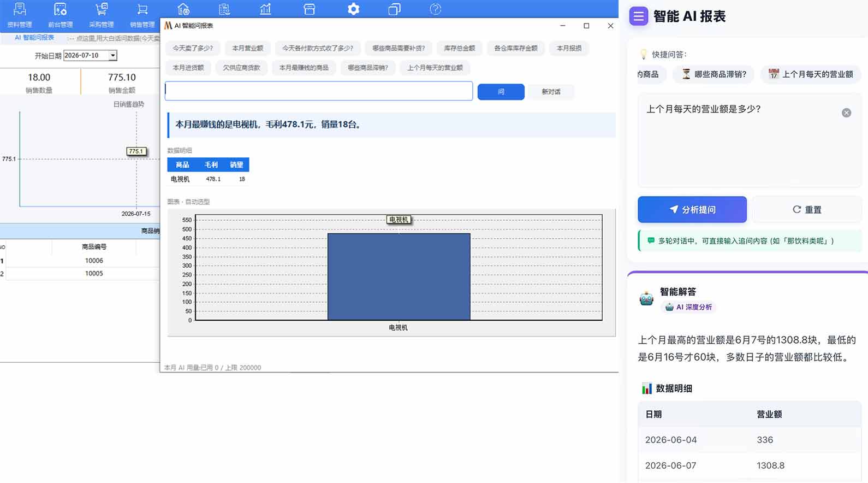Click the AI 深度分析 badge
Screen dimensions: 868x483
tap(688, 307)
